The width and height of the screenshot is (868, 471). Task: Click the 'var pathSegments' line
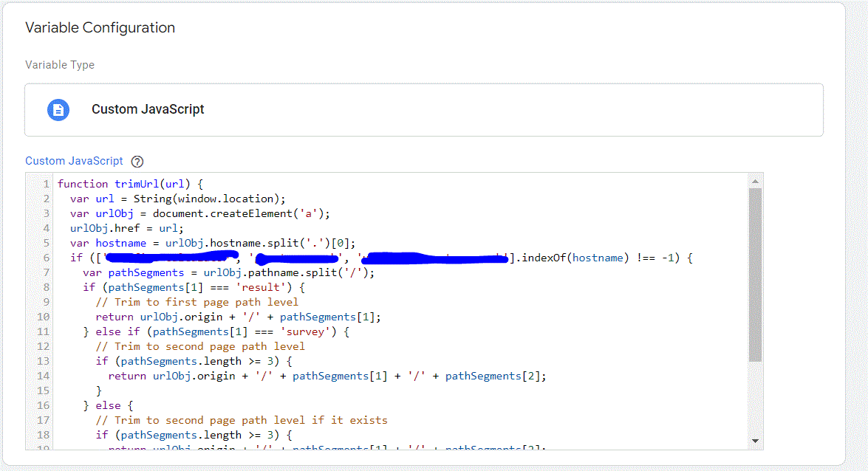(228, 272)
